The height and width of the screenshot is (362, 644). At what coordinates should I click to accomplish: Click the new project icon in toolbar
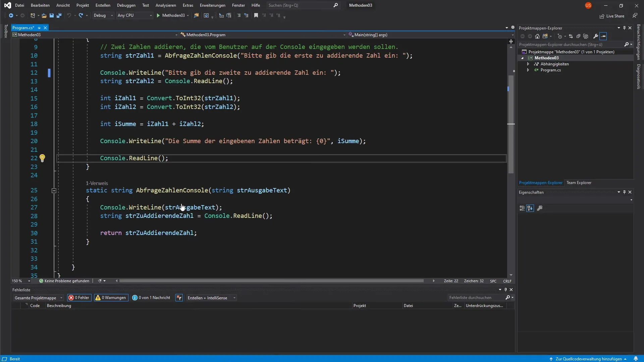pos(33,15)
